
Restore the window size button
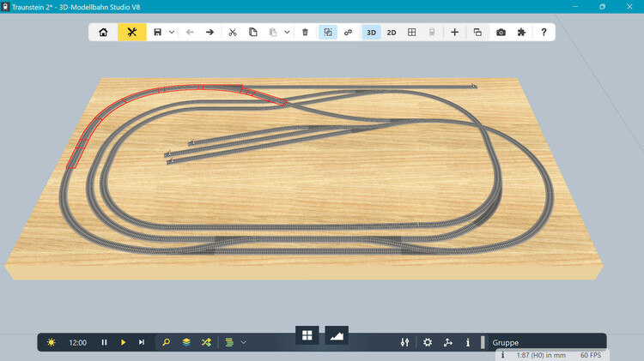(x=602, y=7)
